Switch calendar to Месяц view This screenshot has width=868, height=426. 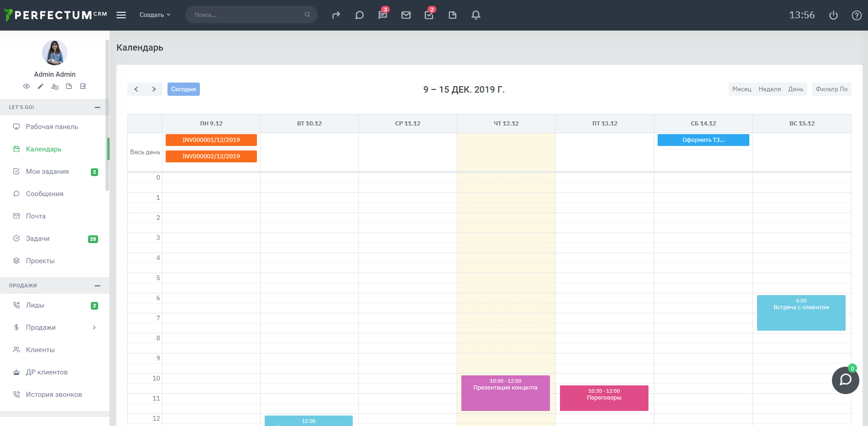[741, 89]
